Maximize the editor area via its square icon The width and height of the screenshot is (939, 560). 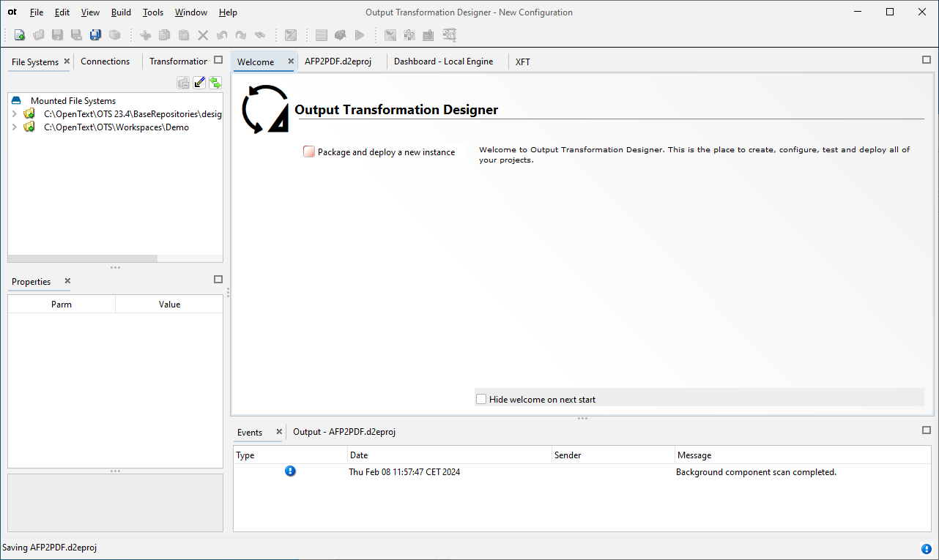(927, 60)
